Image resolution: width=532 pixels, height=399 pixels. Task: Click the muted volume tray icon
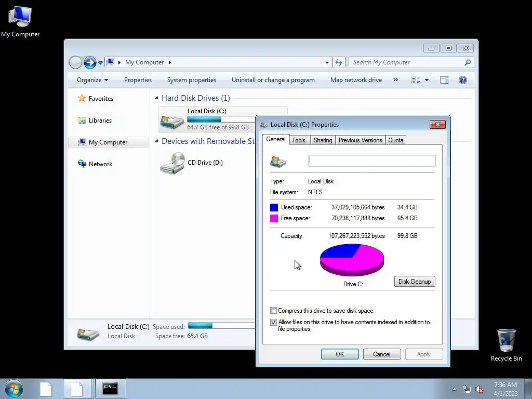480,389
